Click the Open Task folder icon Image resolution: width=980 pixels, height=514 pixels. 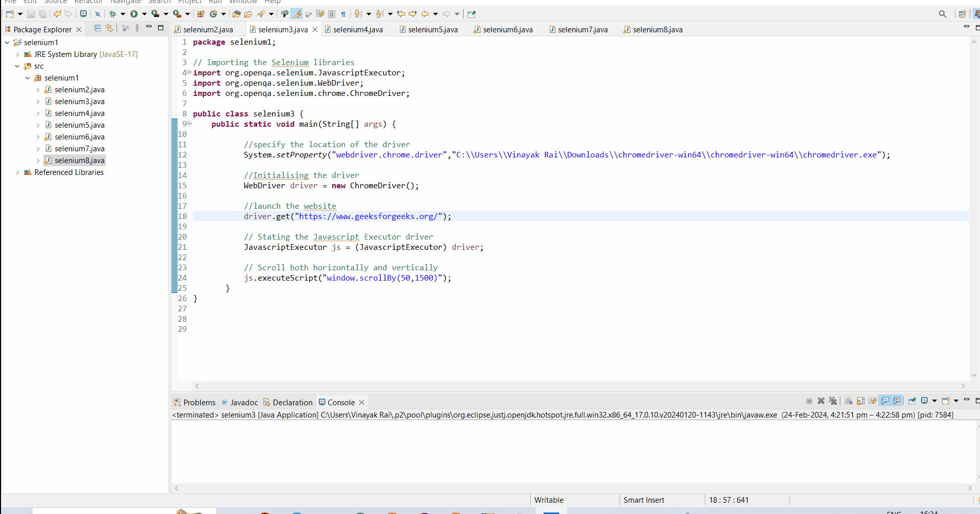coord(248,14)
